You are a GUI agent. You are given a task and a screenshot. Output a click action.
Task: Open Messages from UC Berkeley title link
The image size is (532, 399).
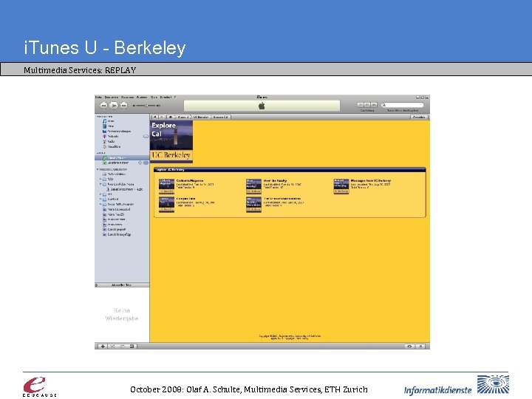[371, 181]
